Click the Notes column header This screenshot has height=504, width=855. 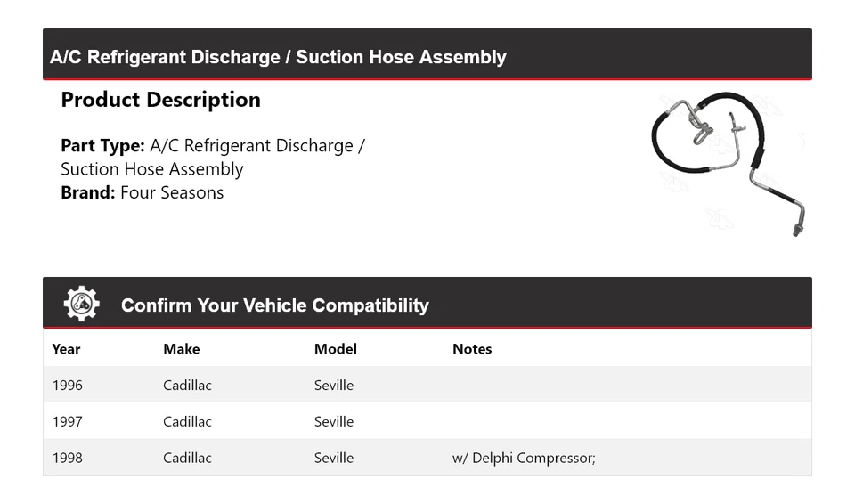(x=472, y=349)
